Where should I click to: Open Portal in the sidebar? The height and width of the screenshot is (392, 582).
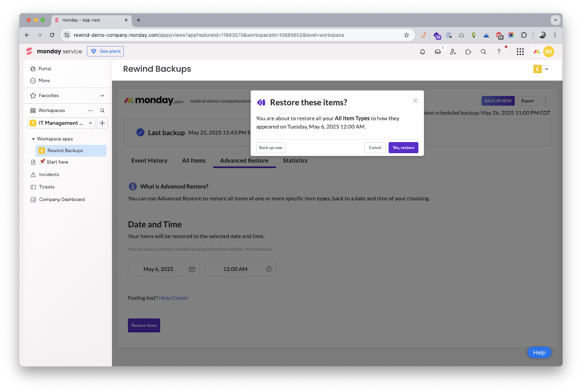pos(45,69)
